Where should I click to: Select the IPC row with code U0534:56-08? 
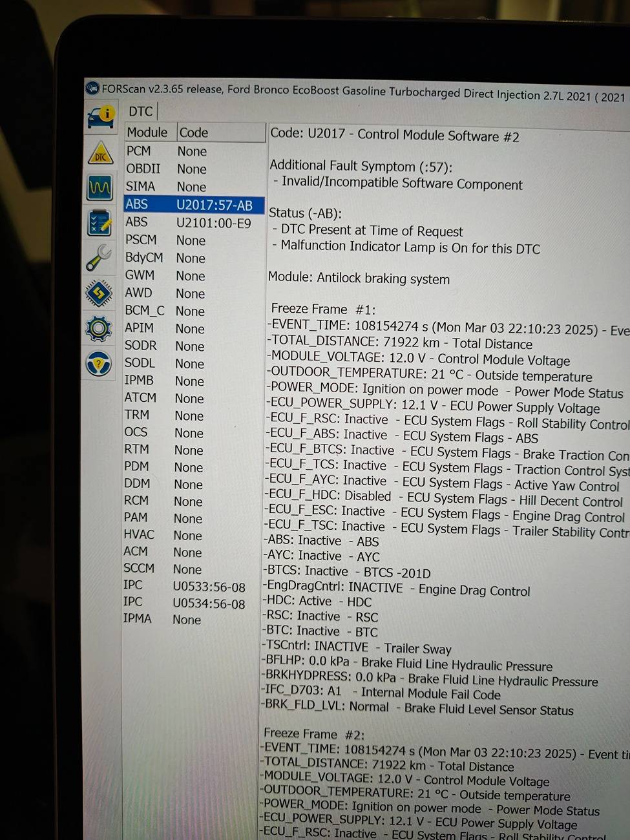click(192, 602)
